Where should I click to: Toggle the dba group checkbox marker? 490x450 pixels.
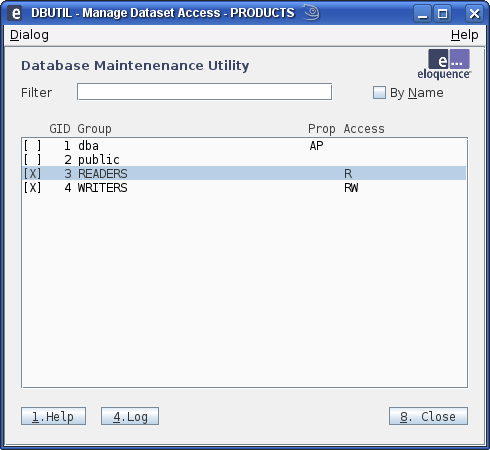pos(33,146)
